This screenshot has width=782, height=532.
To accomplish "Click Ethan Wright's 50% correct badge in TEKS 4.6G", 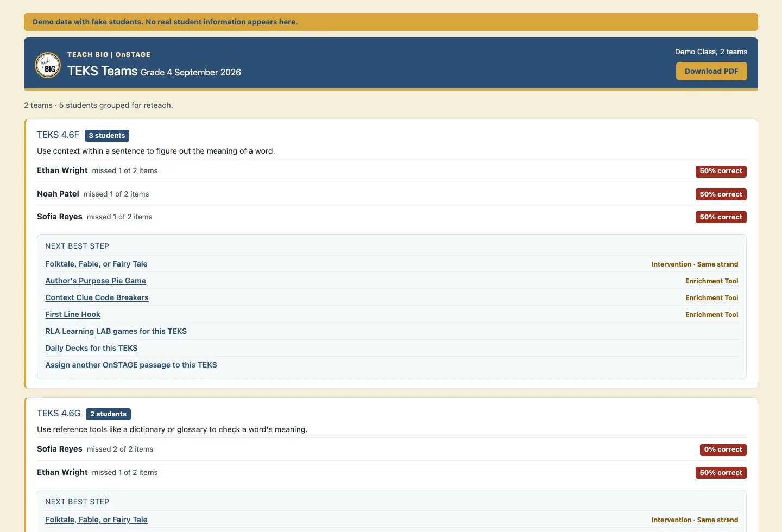I will coord(721,473).
